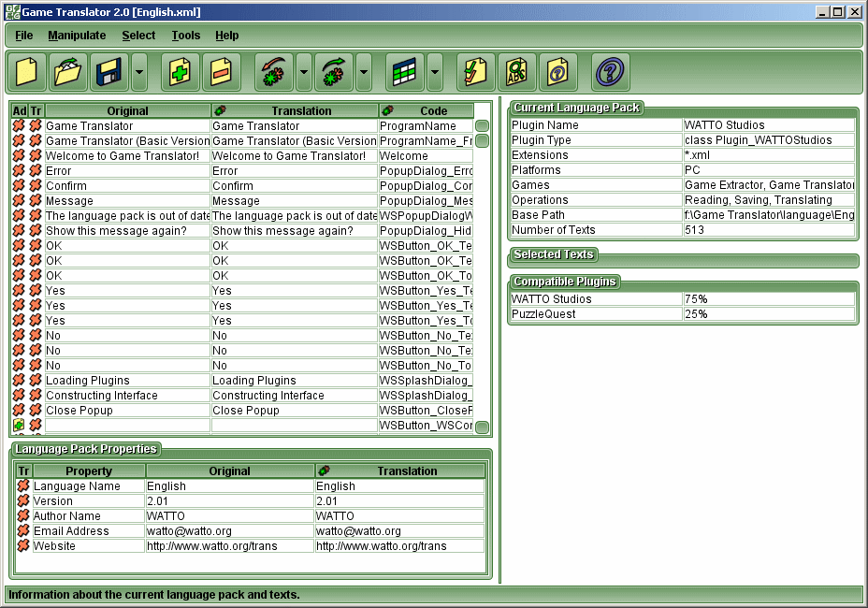The width and height of the screenshot is (868, 608).
Task: Click the Undo red arrow icon
Action: click(x=273, y=72)
